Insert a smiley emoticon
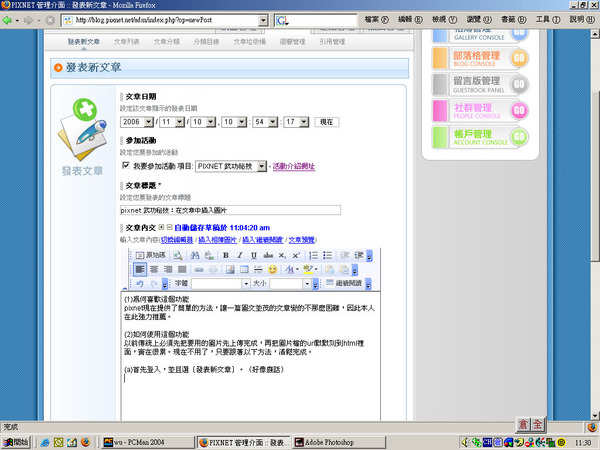This screenshot has height=450, width=600. pyautogui.click(x=272, y=270)
